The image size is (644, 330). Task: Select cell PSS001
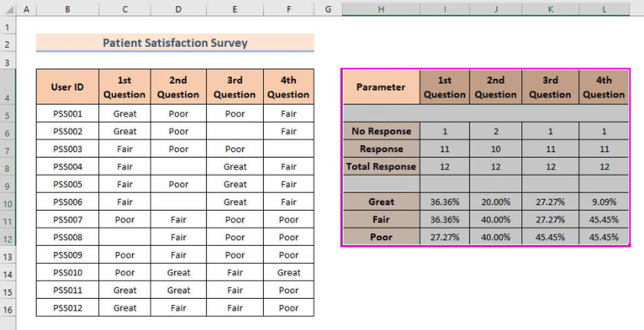tap(68, 114)
